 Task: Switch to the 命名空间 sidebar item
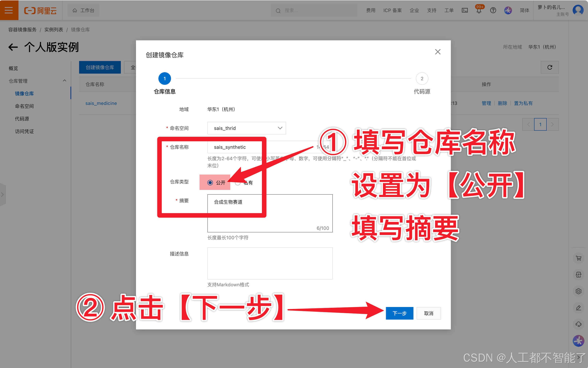(x=24, y=106)
